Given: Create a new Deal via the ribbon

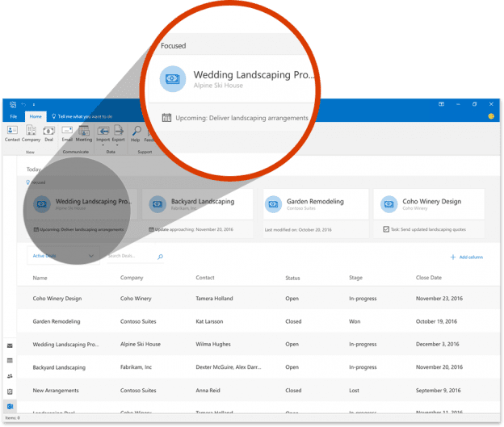Looking at the screenshot, I should point(48,133).
